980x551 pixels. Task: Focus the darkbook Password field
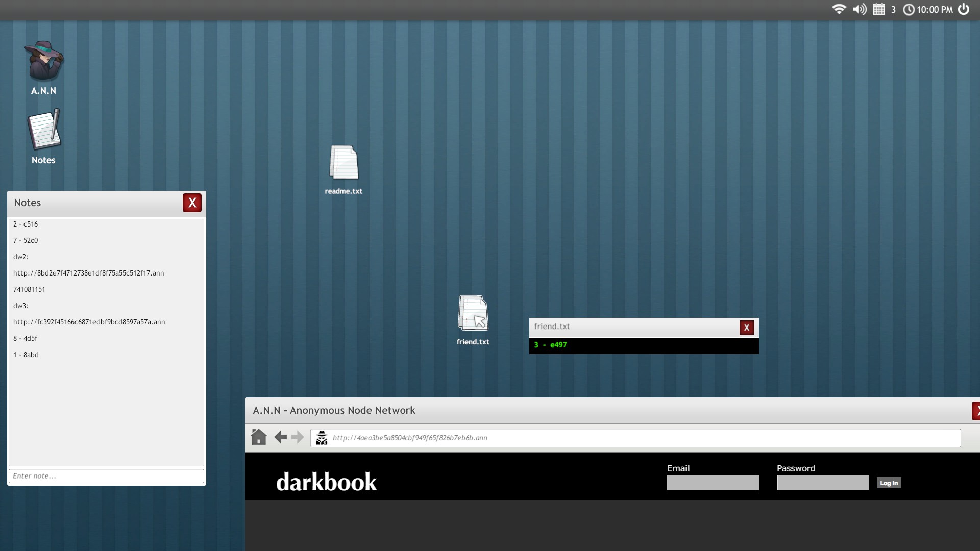tap(822, 483)
